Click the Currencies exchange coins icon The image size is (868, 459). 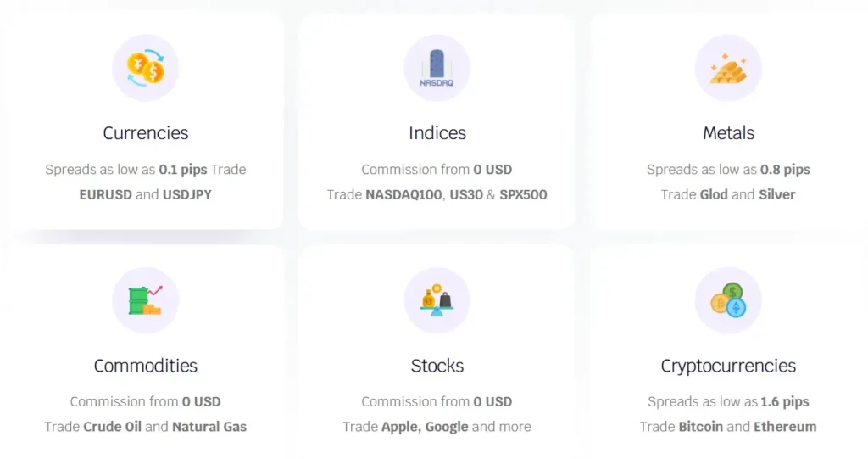(x=145, y=68)
